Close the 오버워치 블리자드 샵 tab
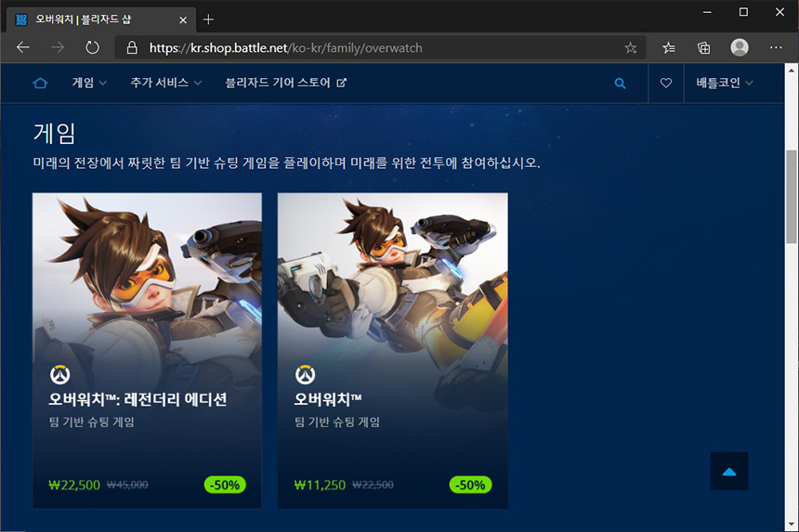This screenshot has height=532, width=799. (x=183, y=19)
